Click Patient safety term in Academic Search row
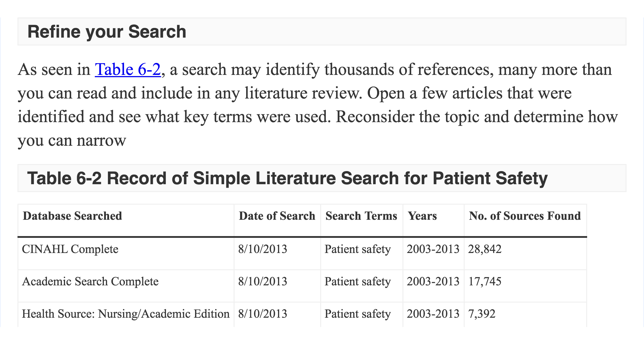The width and height of the screenshot is (644, 362). point(358,282)
